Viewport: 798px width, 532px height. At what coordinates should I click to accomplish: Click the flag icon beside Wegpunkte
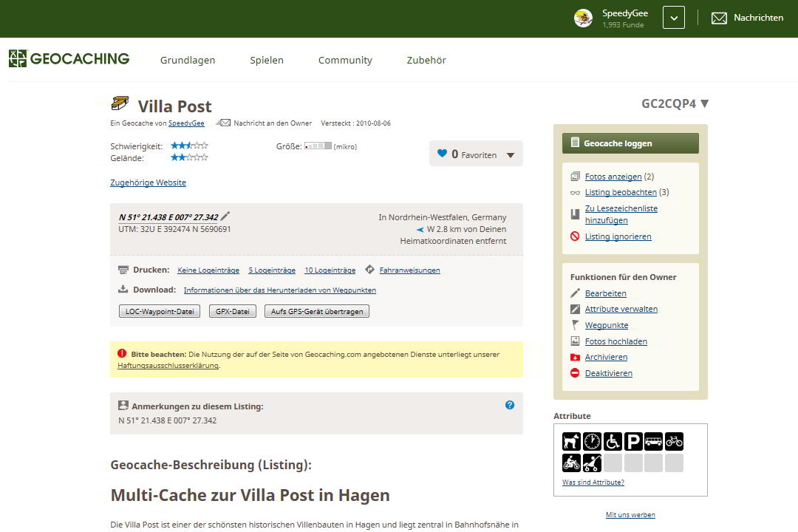click(x=575, y=325)
